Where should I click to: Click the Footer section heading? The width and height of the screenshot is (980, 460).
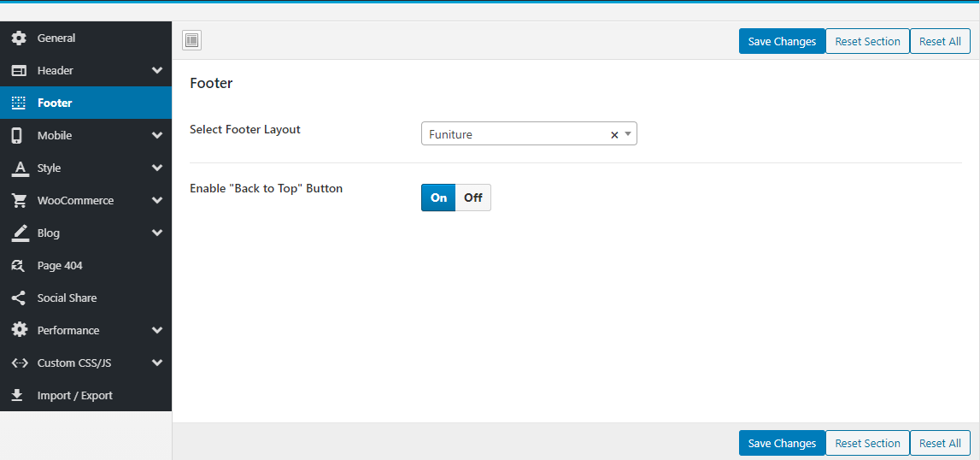pyautogui.click(x=211, y=83)
